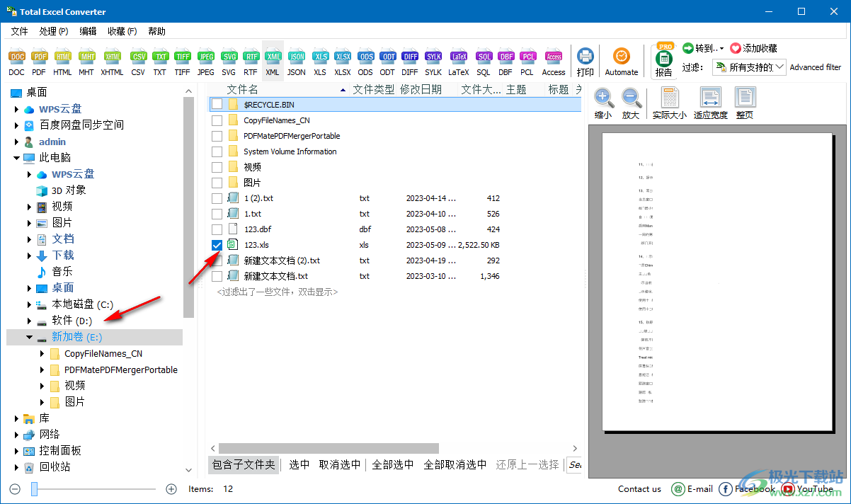Screen dimensions: 851x504
Task: Open the 帮助 menu
Action: (156, 31)
